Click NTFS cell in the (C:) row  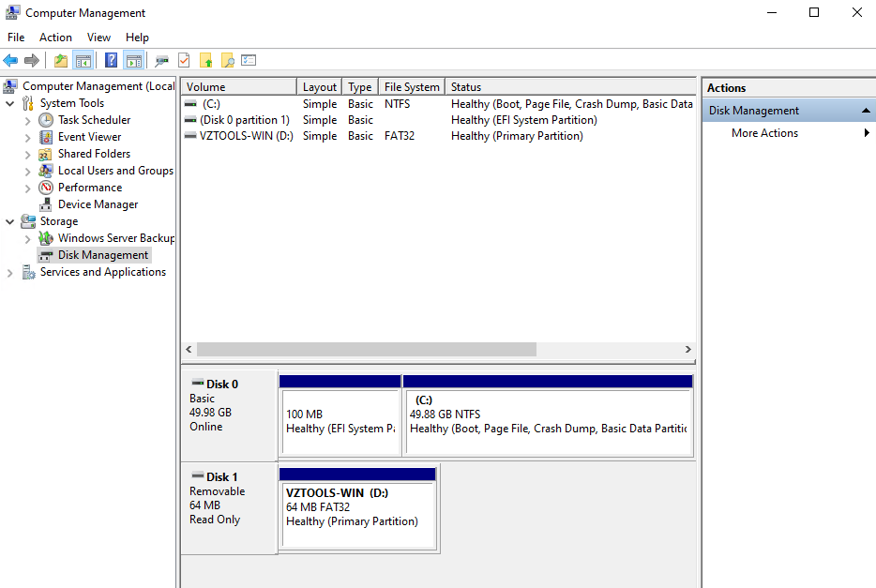pyautogui.click(x=398, y=104)
